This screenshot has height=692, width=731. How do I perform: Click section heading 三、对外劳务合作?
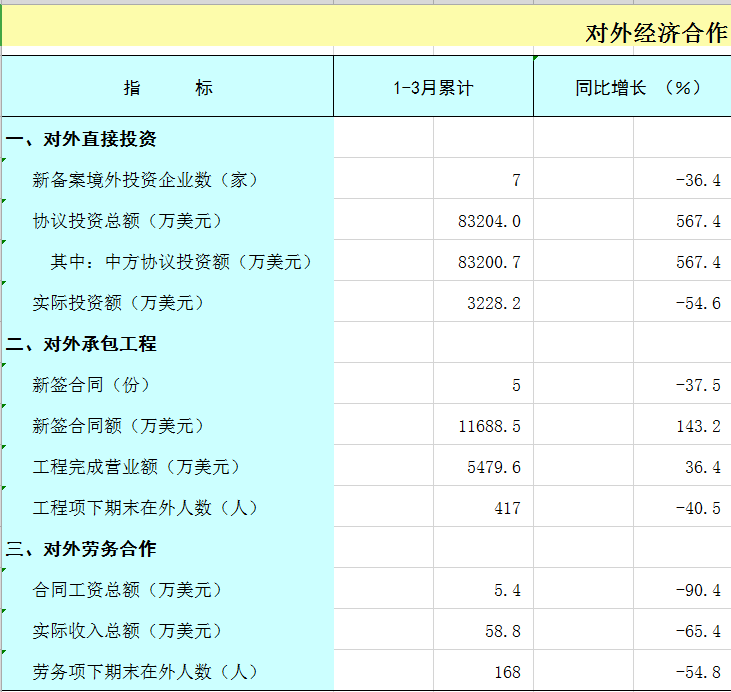[82, 549]
